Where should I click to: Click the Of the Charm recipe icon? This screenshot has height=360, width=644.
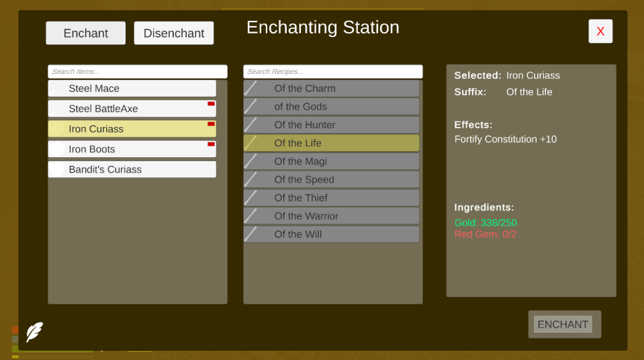251,89
